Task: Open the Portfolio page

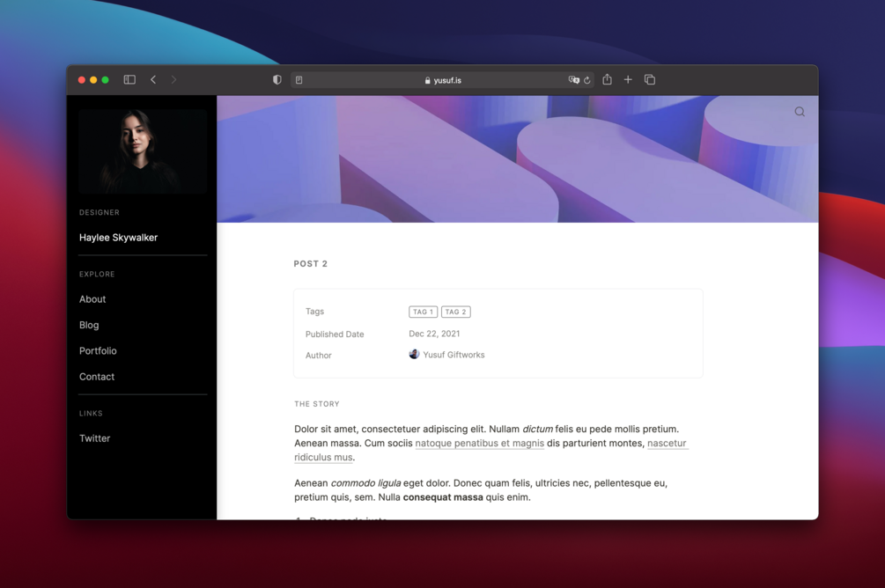Action: 99,351
